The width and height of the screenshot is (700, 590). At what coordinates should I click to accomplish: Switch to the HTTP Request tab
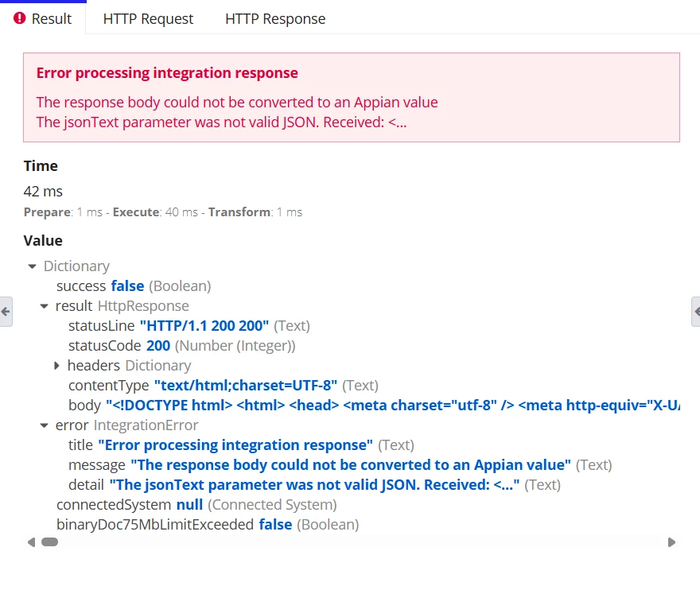coord(148,19)
